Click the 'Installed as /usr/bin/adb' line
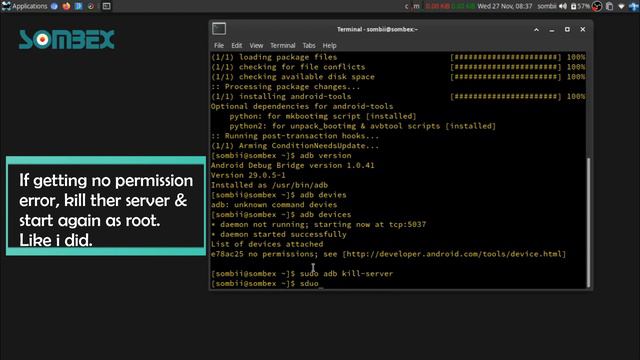 click(x=269, y=185)
